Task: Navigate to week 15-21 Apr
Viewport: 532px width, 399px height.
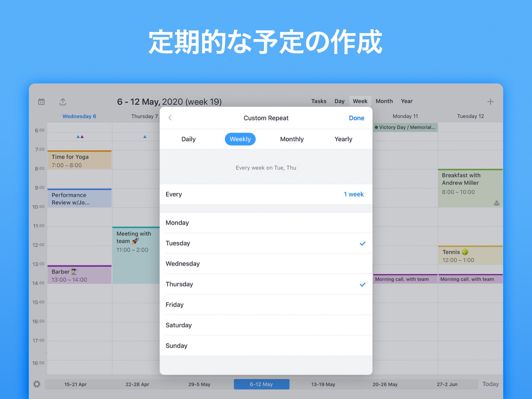Action: tap(76, 384)
